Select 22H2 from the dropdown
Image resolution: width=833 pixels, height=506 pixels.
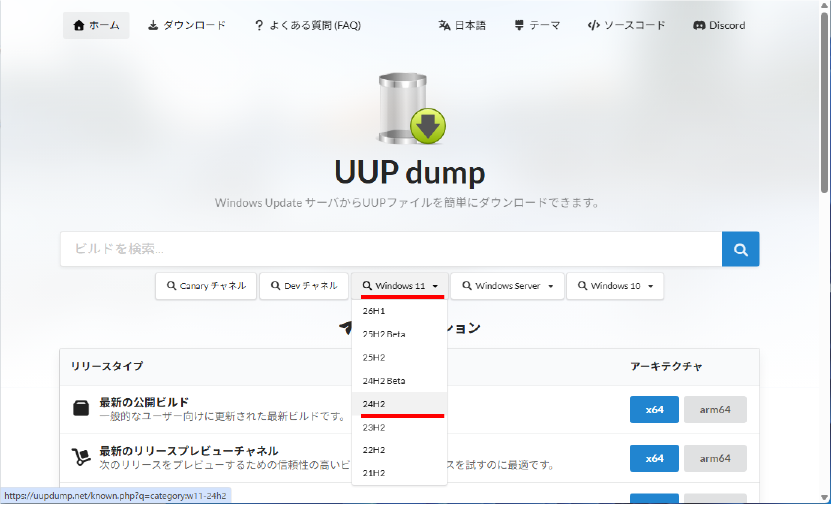coord(400,450)
